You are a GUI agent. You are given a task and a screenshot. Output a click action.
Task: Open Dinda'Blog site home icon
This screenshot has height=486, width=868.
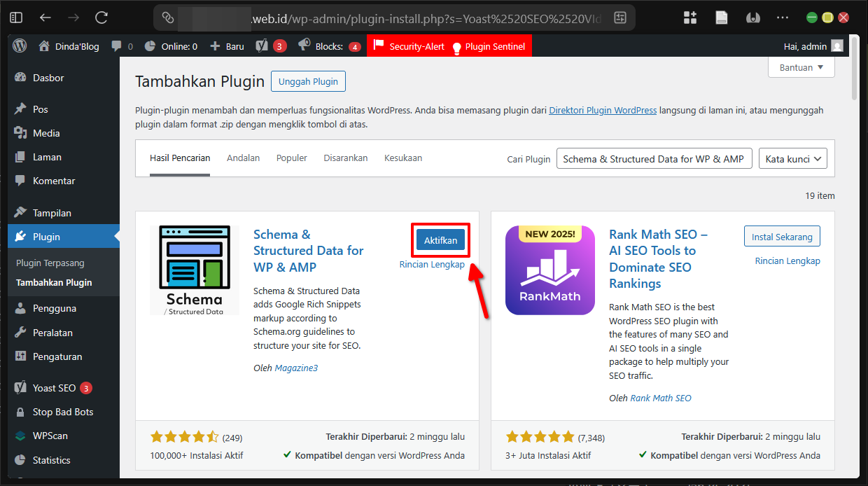(x=45, y=46)
